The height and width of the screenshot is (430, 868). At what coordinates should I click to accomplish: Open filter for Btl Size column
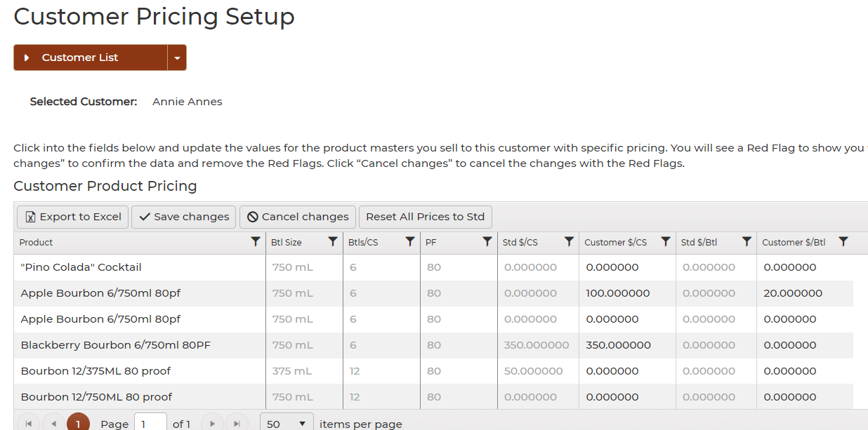click(333, 241)
